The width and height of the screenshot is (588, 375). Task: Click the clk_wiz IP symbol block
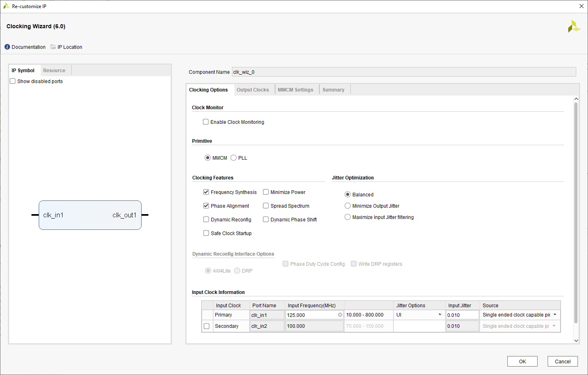tap(90, 215)
